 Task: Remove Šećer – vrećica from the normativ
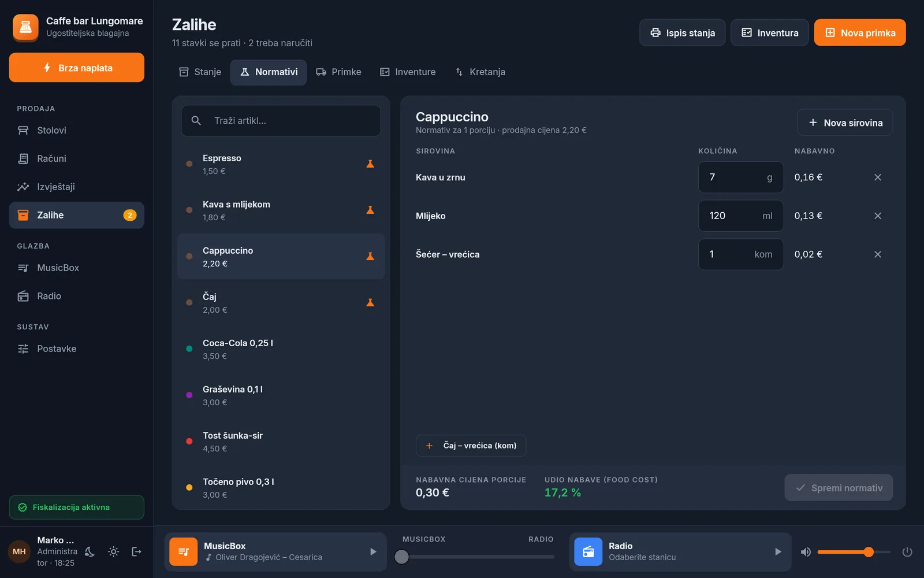pos(877,254)
